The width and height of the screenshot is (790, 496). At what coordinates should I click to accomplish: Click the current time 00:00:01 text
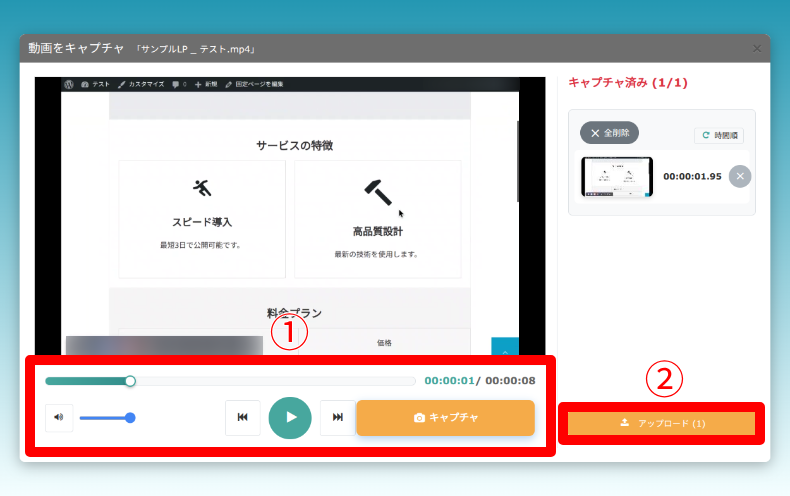449,381
